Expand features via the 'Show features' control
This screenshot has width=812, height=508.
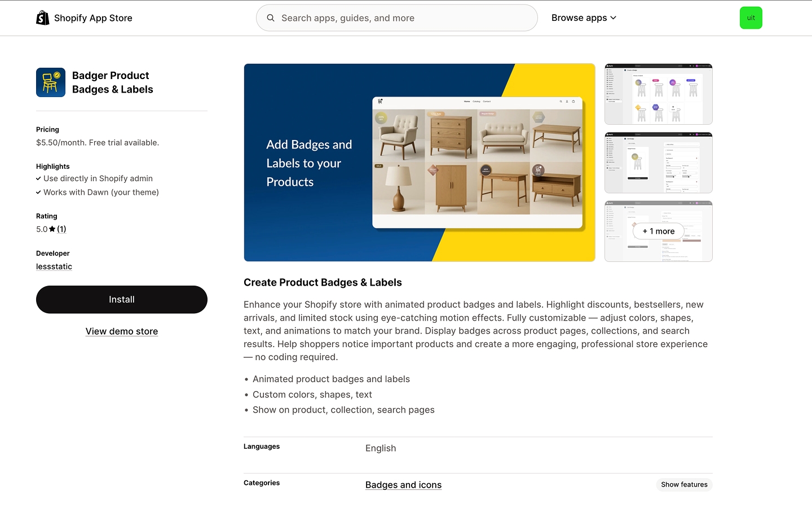[684, 484]
